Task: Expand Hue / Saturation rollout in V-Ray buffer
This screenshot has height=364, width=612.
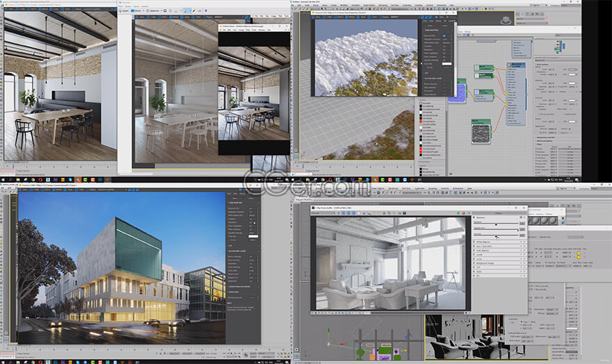Action: point(499,247)
